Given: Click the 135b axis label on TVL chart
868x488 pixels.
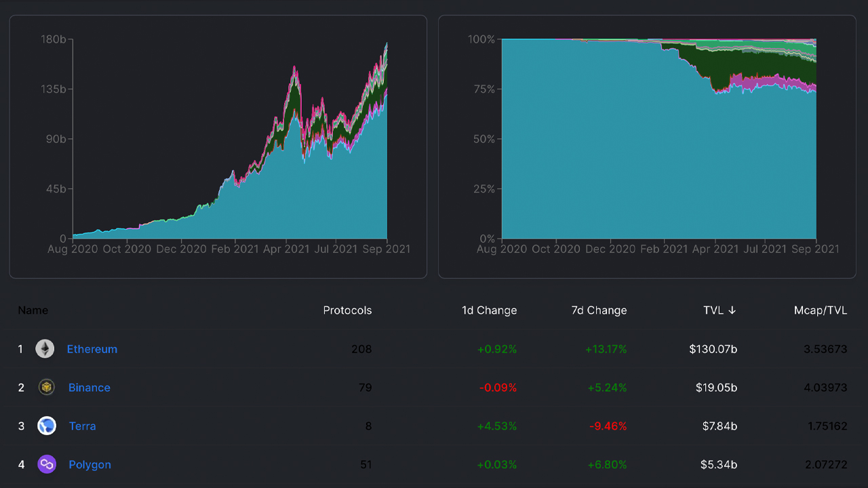Looking at the screenshot, I should coord(54,89).
